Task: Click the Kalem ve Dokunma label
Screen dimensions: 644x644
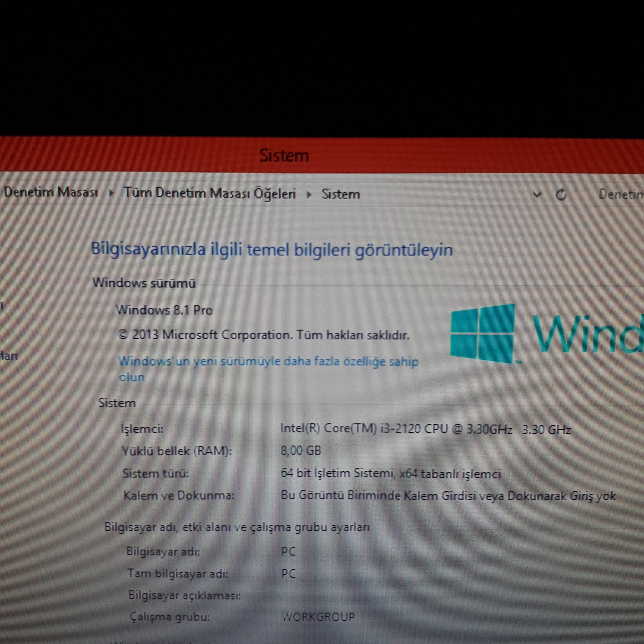Action: pyautogui.click(x=179, y=496)
